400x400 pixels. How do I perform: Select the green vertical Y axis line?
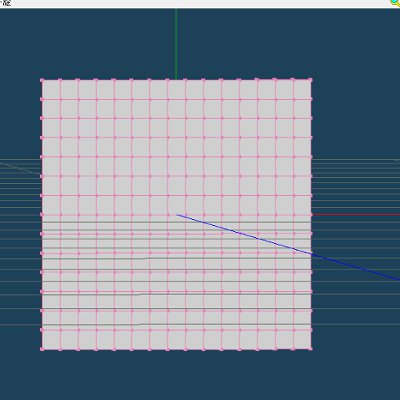pyautogui.click(x=176, y=44)
